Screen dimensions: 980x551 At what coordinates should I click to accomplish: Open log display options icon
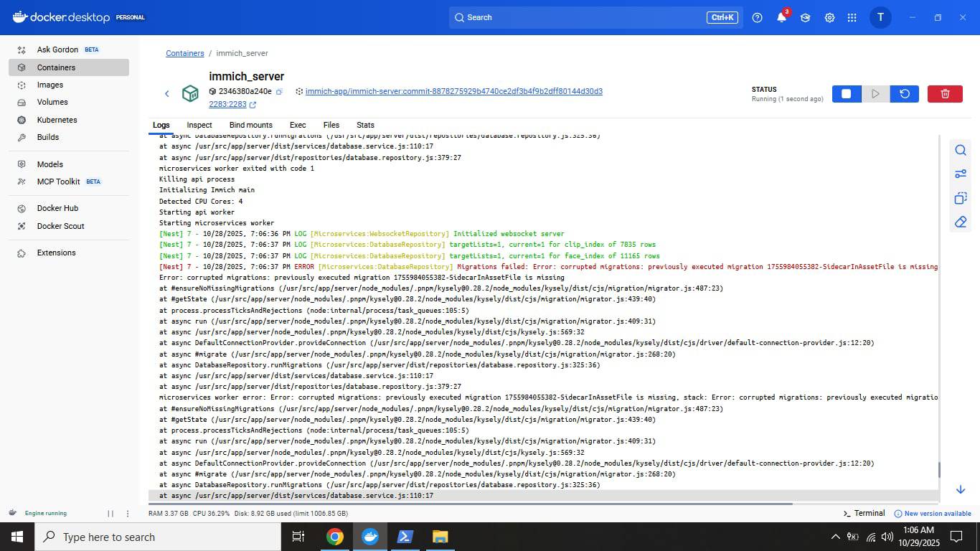[x=960, y=174]
